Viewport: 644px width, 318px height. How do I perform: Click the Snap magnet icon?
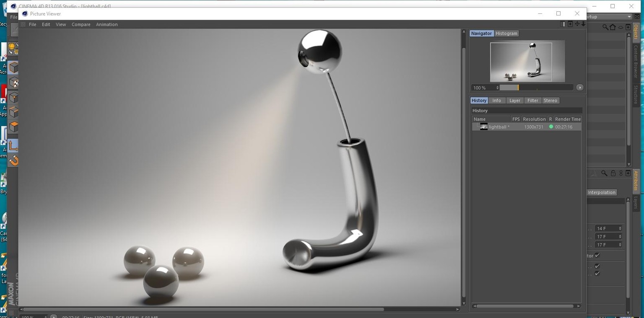point(13,160)
